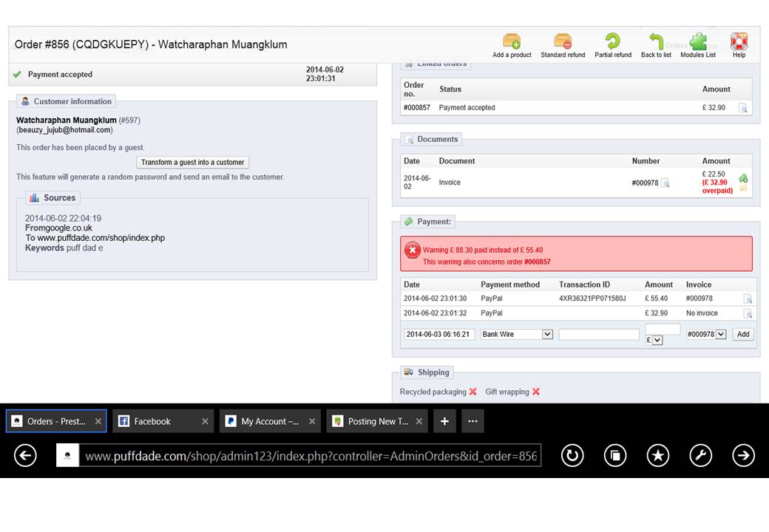Reload the page with refresh button
The height and width of the screenshot is (532, 769).
[572, 456]
